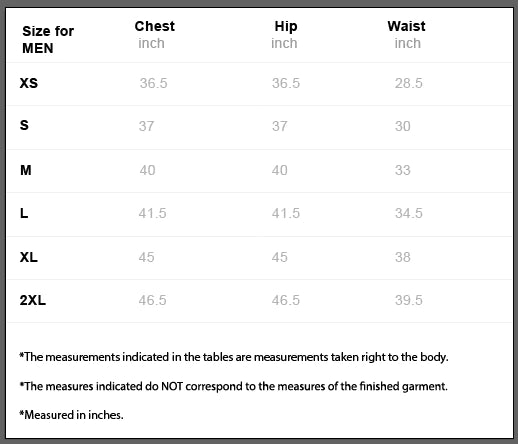
Task: Click the note about measurements taken to body
Action: tap(234, 357)
